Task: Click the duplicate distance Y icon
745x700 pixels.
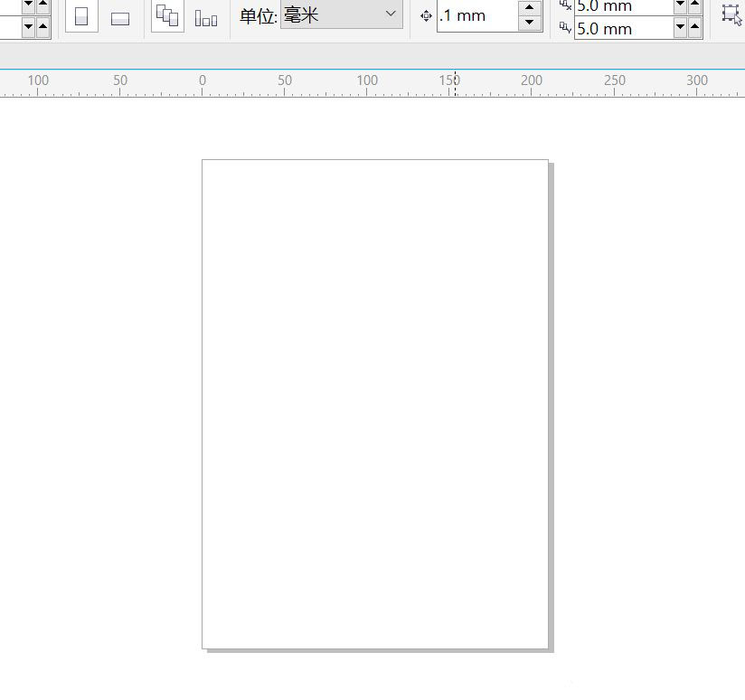Action: pos(565,28)
